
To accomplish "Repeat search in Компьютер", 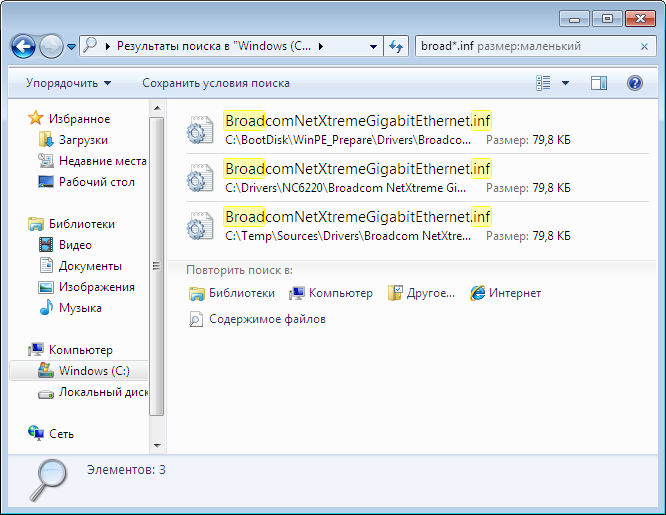I will [x=331, y=293].
